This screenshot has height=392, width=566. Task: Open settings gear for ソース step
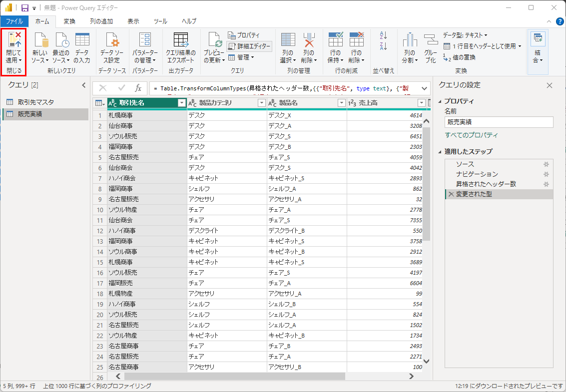coord(546,164)
